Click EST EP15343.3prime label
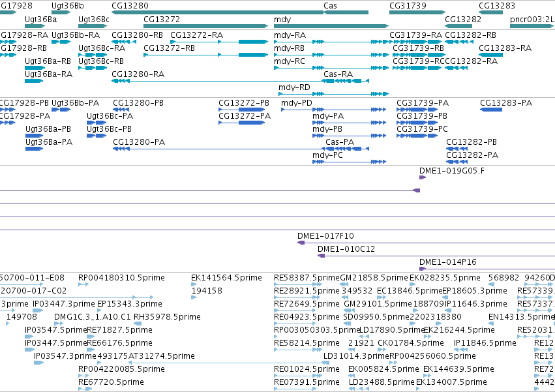 click(130, 304)
